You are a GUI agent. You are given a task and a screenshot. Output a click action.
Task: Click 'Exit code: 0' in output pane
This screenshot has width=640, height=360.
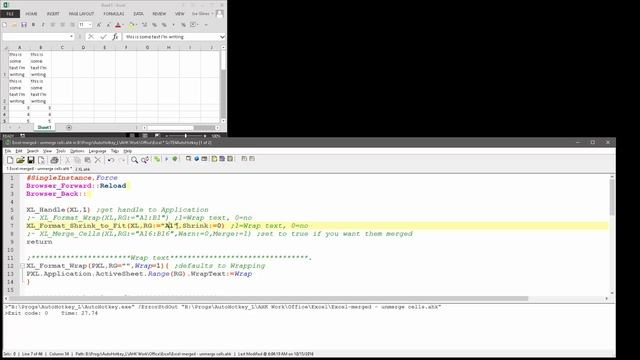click(27, 313)
